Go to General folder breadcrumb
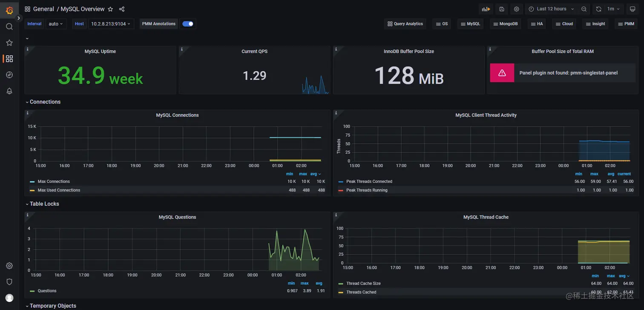 (x=43, y=9)
